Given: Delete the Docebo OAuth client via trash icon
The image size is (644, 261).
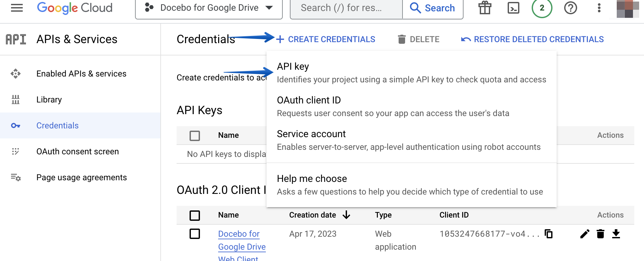Looking at the screenshot, I should click(x=600, y=234).
